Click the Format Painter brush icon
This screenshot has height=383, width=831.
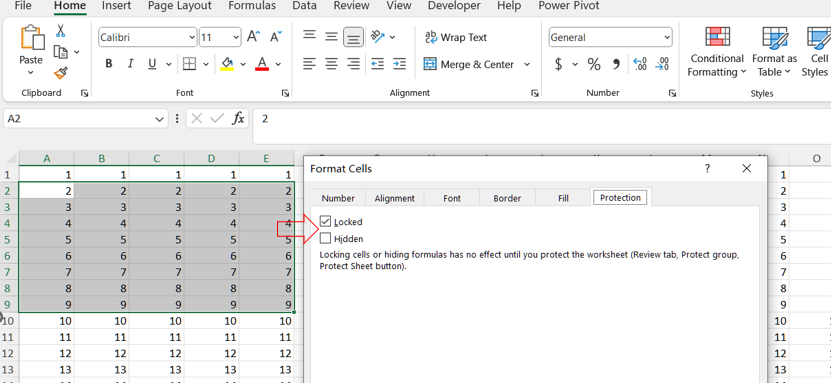(x=61, y=73)
